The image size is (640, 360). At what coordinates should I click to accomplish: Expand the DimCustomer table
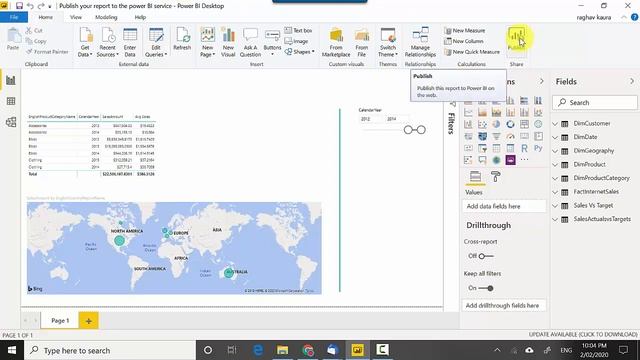555,123
